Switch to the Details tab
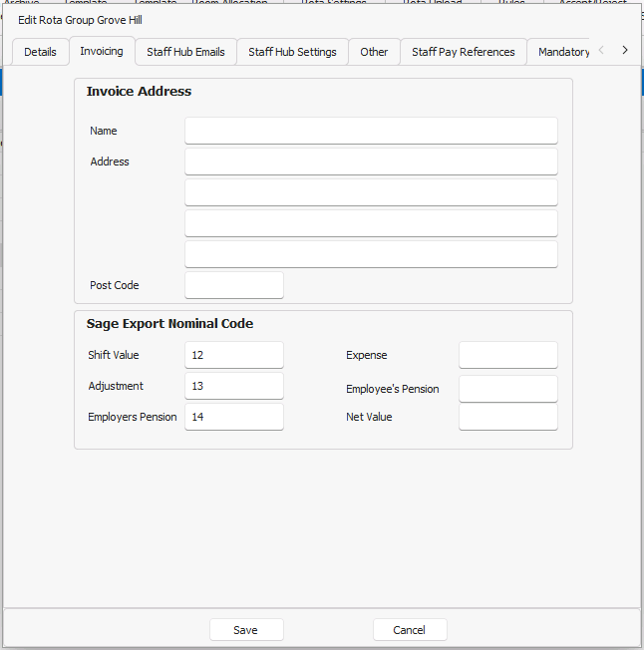The width and height of the screenshot is (644, 650). [x=40, y=52]
